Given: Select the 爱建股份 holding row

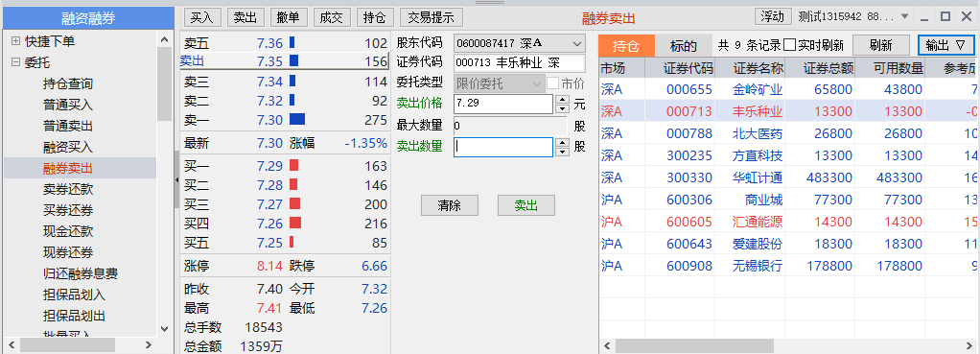Looking at the screenshot, I should tap(789, 244).
